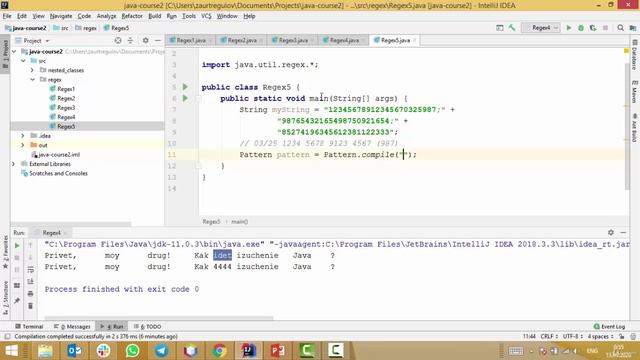Click the up stack trace arrow in Run panel

31,246
